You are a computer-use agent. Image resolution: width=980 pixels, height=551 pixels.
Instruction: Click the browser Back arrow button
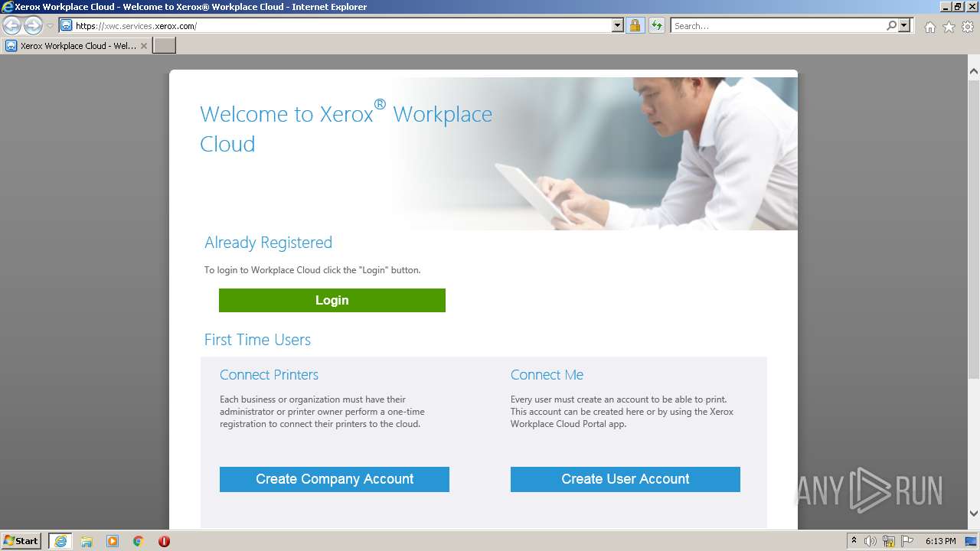pyautogui.click(x=12, y=25)
